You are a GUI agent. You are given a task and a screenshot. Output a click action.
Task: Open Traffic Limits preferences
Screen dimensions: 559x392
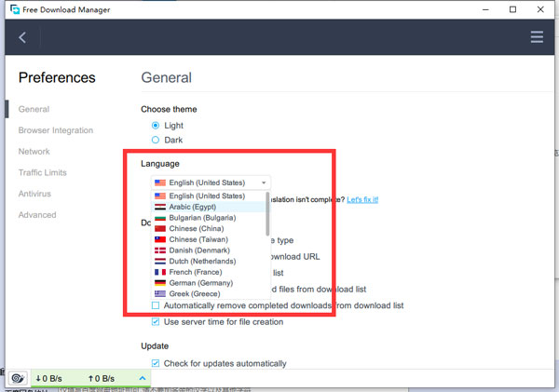tap(43, 172)
